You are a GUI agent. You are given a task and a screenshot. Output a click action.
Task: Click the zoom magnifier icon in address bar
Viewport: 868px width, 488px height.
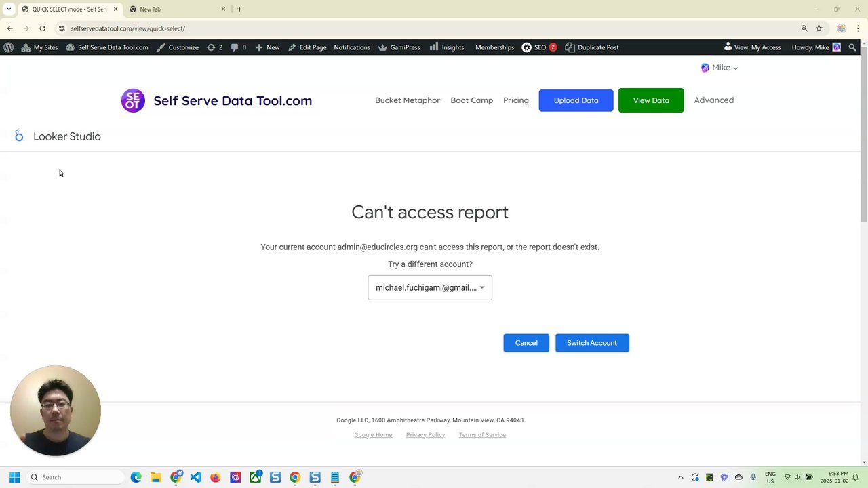pos(804,28)
